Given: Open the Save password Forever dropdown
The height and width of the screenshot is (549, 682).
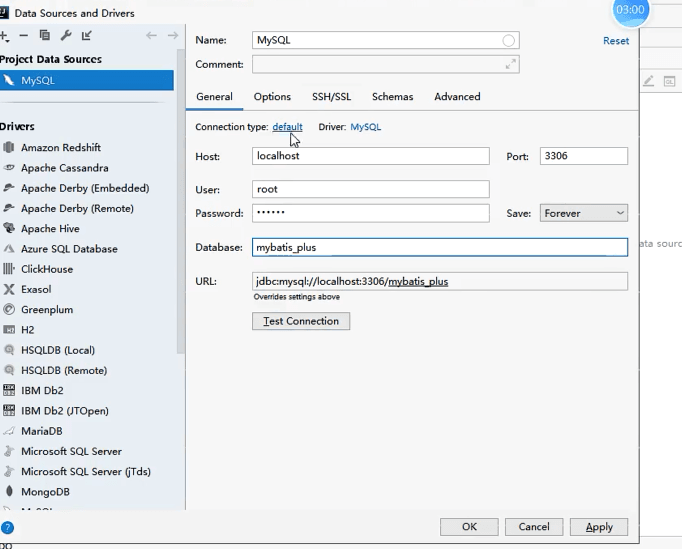Looking at the screenshot, I should click(x=584, y=213).
